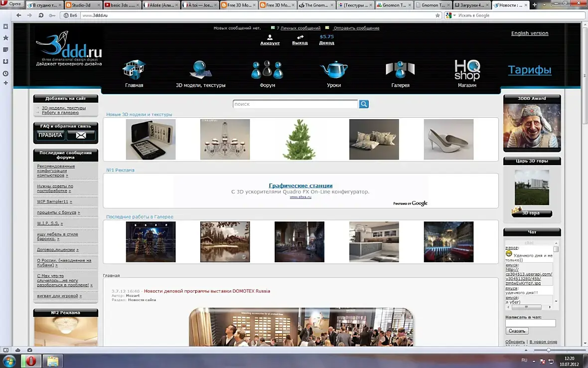Viewport: 588px width, 368px height.
Task: Click the browser Forward arrow
Action: coord(29,15)
